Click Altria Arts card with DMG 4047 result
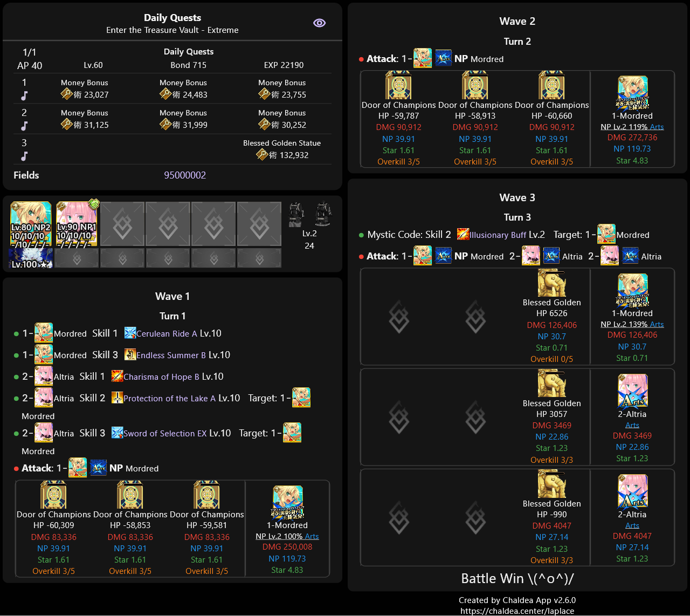The height and width of the screenshot is (616, 690). [x=632, y=491]
